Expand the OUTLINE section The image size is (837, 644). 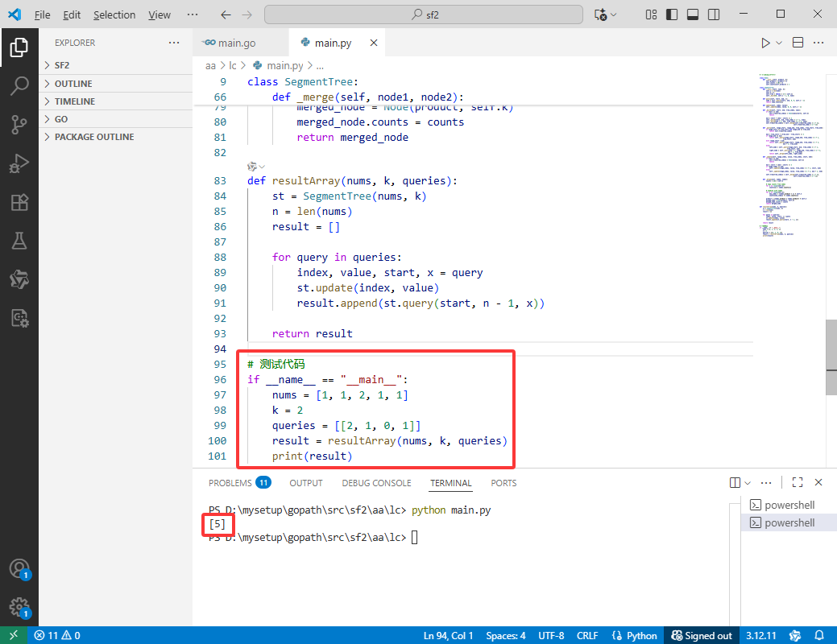click(116, 84)
